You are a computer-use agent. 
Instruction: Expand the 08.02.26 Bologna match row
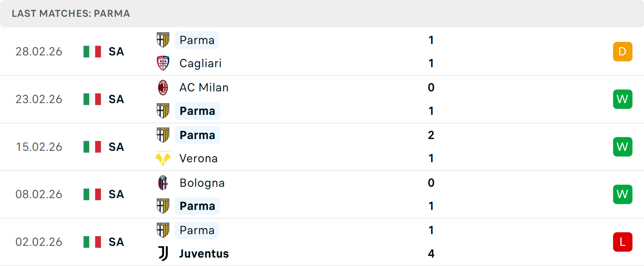322,194
